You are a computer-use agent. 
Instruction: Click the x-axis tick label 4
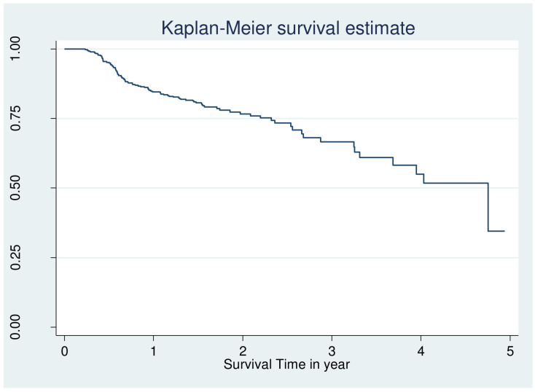421,350
